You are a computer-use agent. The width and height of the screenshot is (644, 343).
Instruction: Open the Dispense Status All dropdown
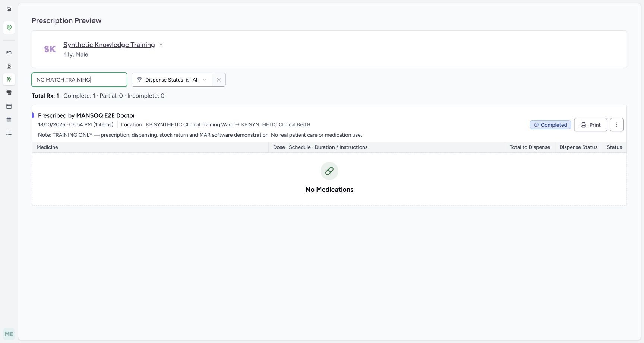point(199,80)
